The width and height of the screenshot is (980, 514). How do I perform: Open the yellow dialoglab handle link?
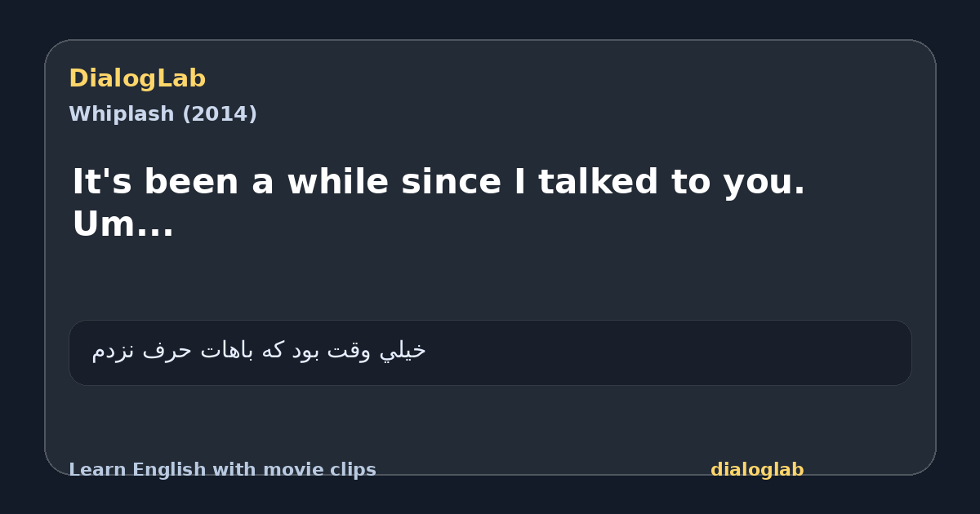[x=757, y=470]
